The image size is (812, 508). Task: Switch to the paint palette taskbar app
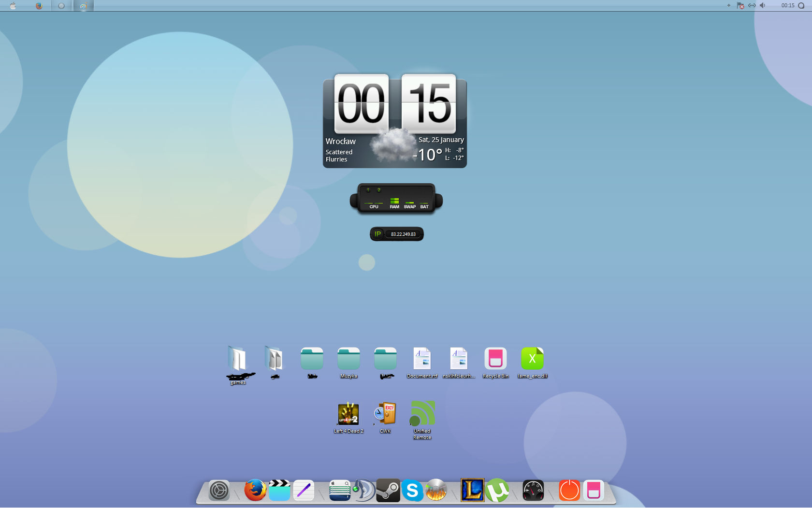point(83,6)
